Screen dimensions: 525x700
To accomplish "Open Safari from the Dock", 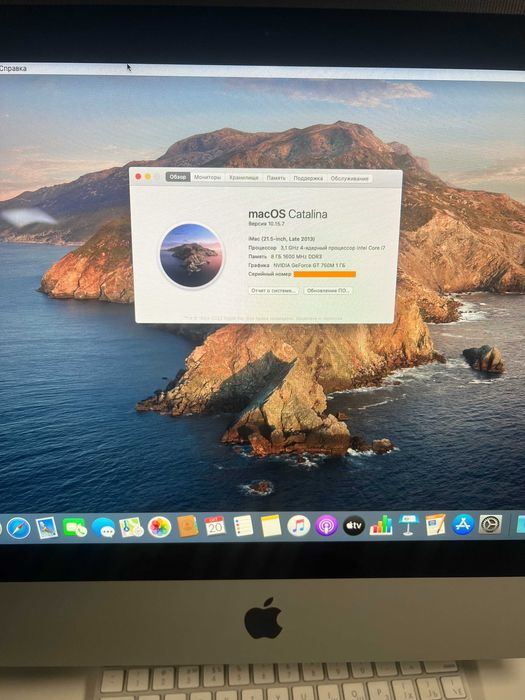I will click(19, 528).
